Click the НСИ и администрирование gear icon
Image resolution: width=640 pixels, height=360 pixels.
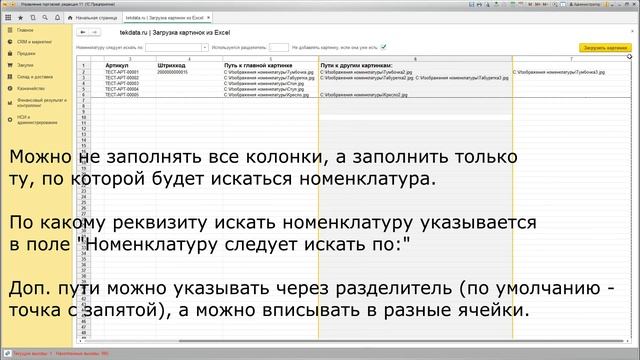coord(10,120)
